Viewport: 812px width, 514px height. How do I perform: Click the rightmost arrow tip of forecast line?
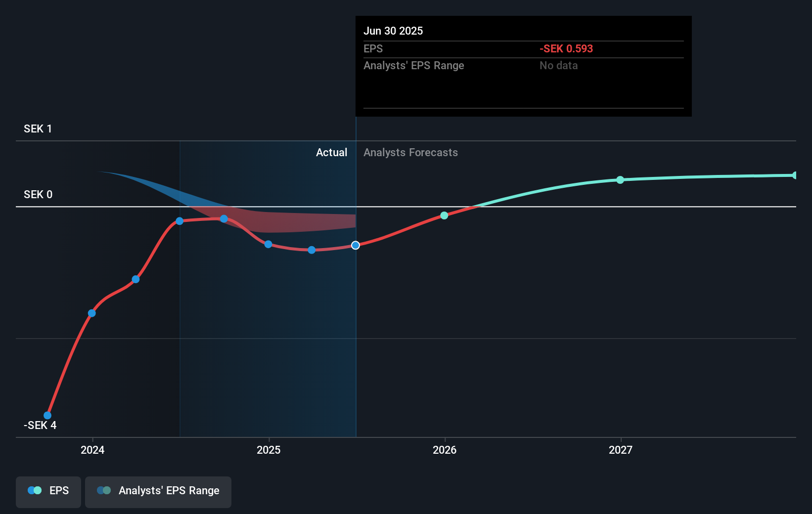point(794,175)
